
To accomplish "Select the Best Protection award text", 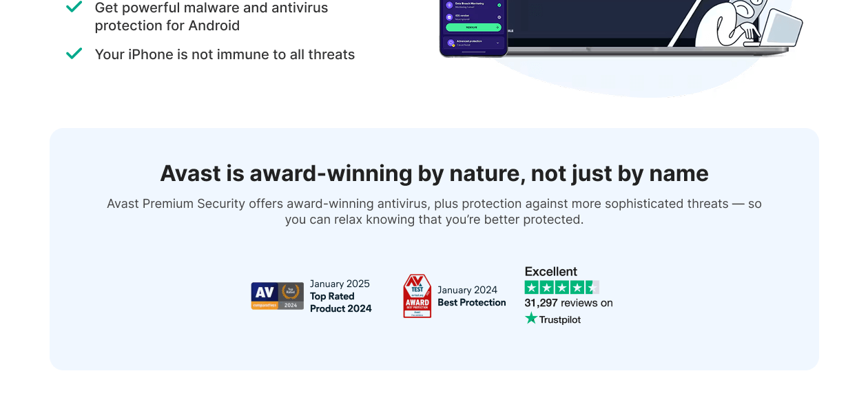I will click(x=471, y=303).
